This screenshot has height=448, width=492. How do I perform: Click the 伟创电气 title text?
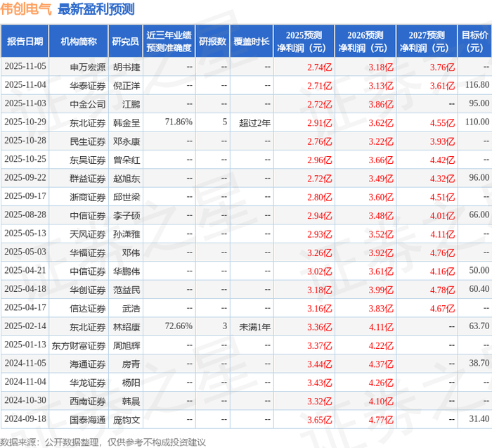pos(26,8)
